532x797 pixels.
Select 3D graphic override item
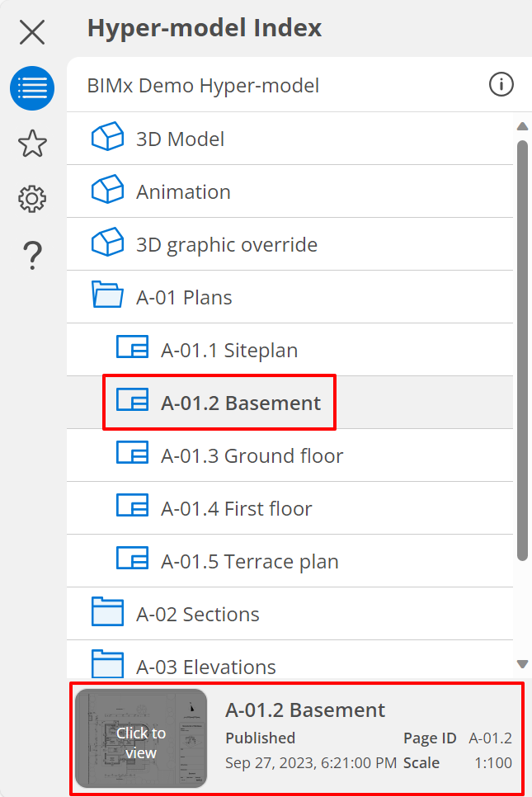point(226,245)
